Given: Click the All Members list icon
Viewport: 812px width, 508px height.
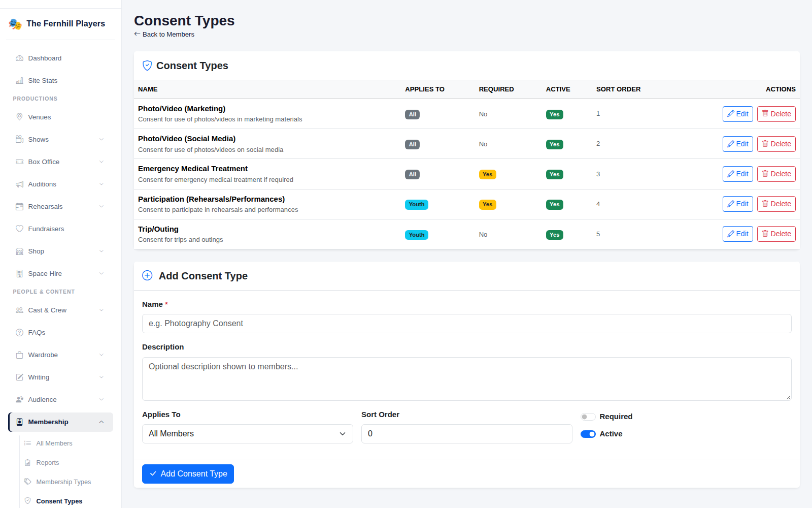Looking at the screenshot, I should 27,443.
